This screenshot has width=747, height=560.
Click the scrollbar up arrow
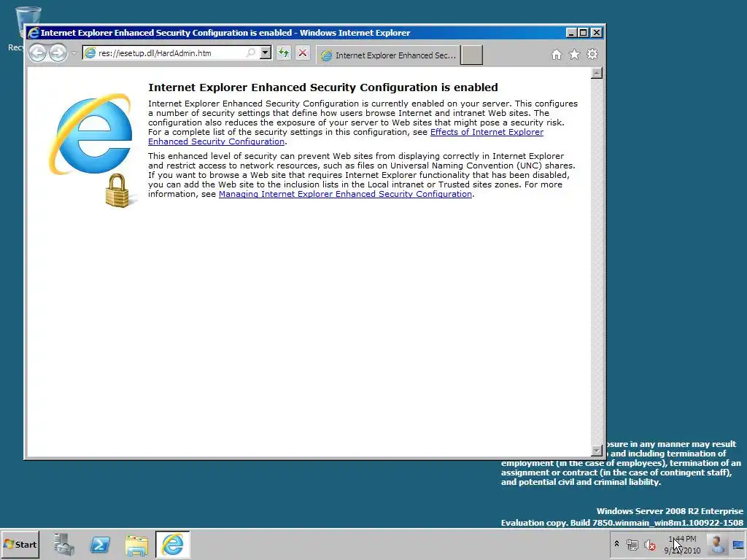(597, 73)
